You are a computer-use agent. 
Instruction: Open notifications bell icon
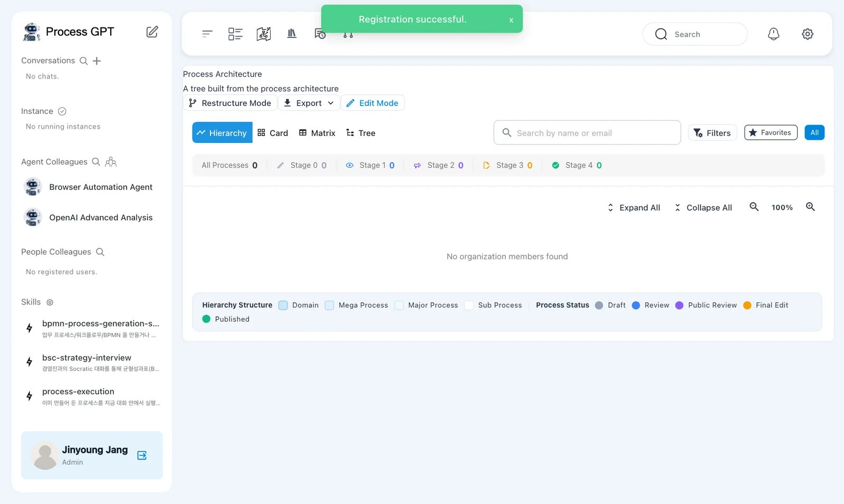click(x=773, y=34)
